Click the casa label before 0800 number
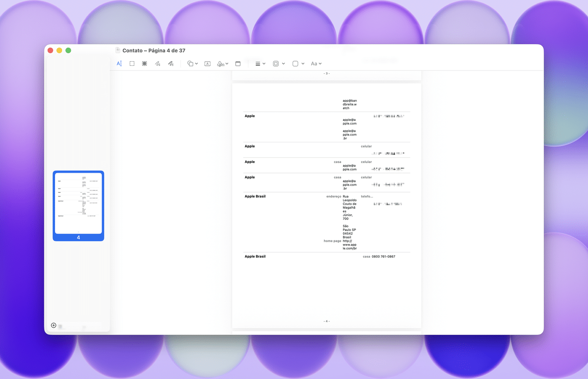The width and height of the screenshot is (588, 379). pos(366,256)
